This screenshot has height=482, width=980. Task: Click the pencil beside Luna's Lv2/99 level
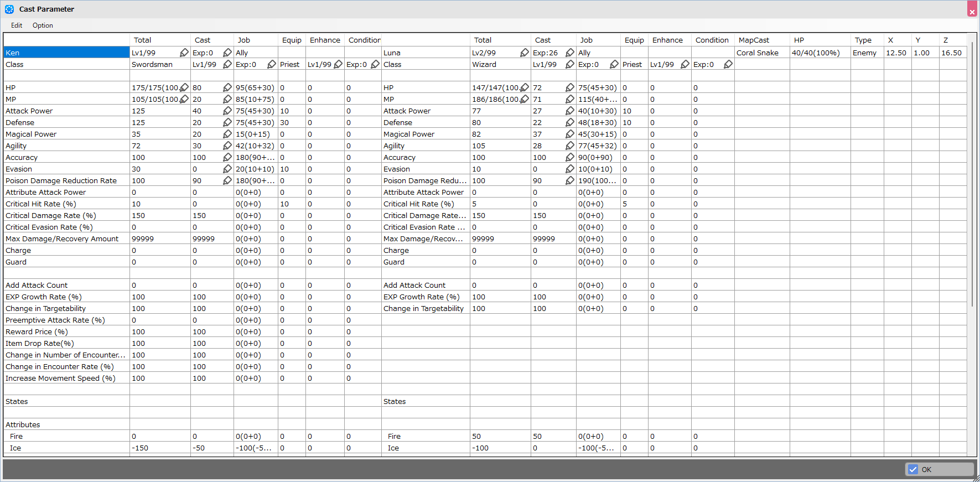525,53
